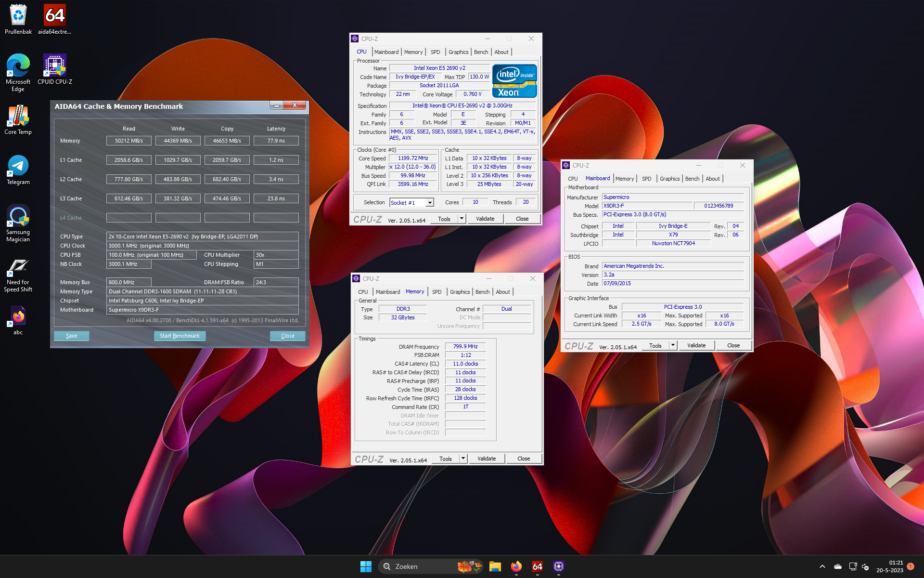Viewport: 924px width, 578px height.
Task: Select SPD tab in the Memory CPU-Z window
Action: coord(437,292)
